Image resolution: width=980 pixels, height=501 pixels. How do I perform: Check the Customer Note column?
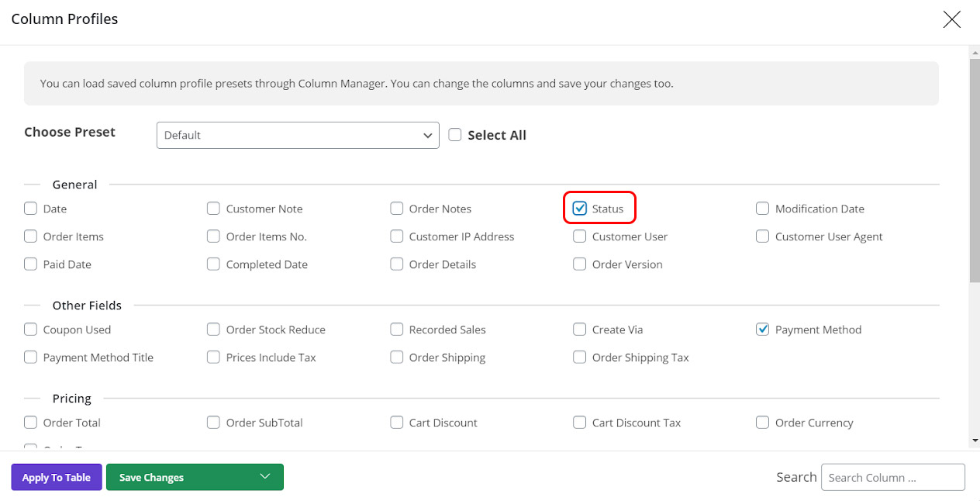pyautogui.click(x=213, y=209)
